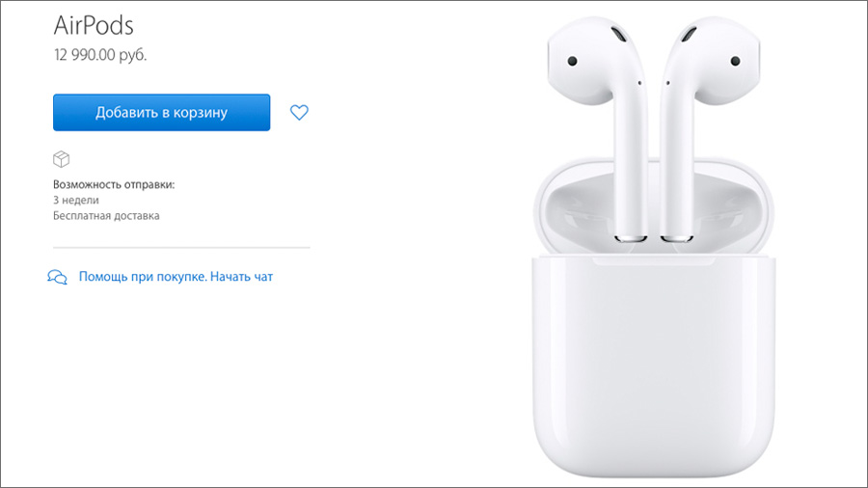Click the 'Возможность отправки:' label
868x488 pixels.
click(114, 184)
